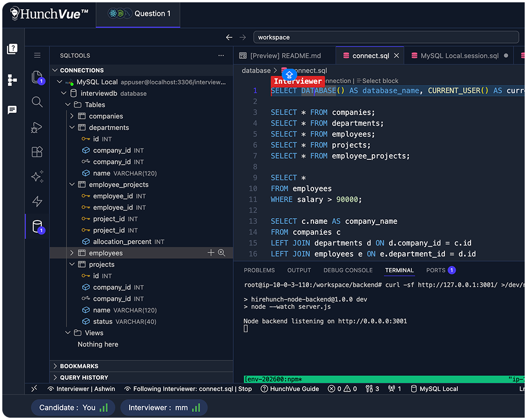The width and height of the screenshot is (527, 420).
Task: Click editor line 11 WHERE salary clause
Action: pos(316,200)
